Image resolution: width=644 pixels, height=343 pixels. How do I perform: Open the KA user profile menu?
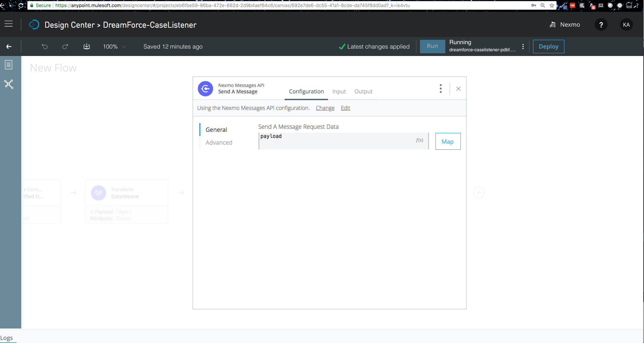click(626, 25)
